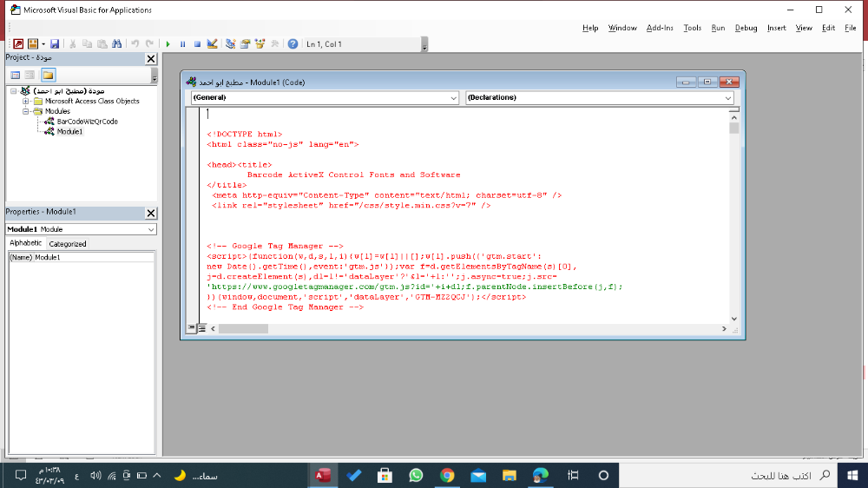Click the Insert Module toolbar icon
The width and height of the screenshot is (868, 488).
pyautogui.click(x=33, y=43)
